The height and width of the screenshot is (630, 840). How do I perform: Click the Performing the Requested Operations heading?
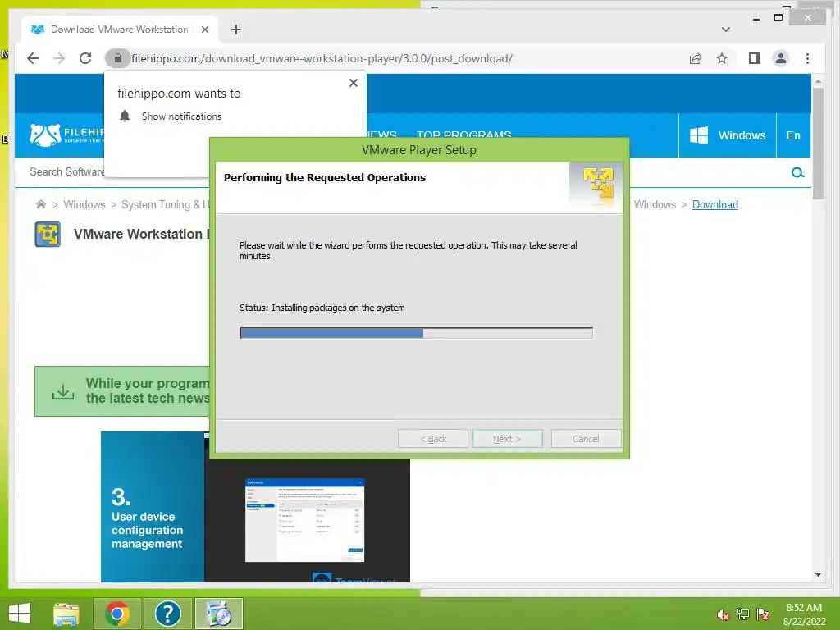325,177
